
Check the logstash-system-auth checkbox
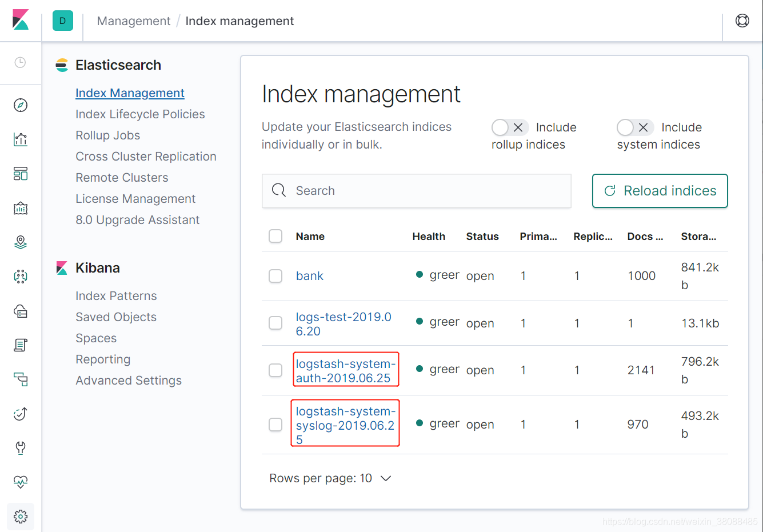pyautogui.click(x=275, y=370)
